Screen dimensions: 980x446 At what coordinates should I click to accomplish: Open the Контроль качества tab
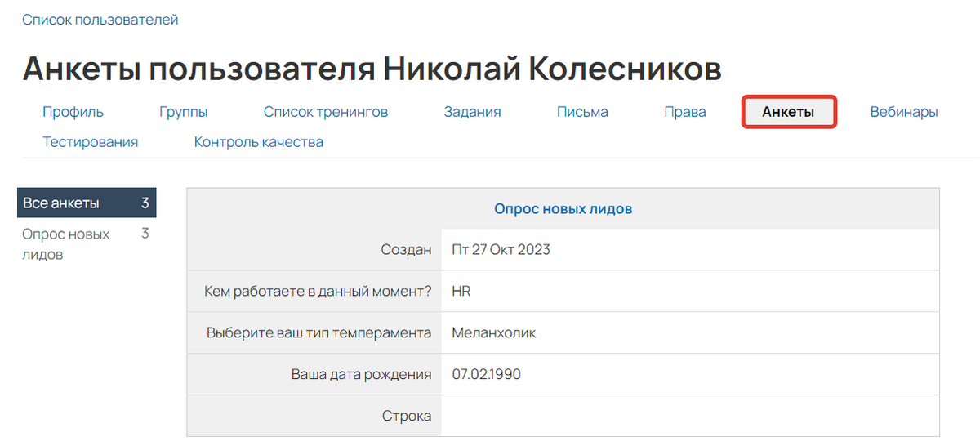[x=259, y=142]
